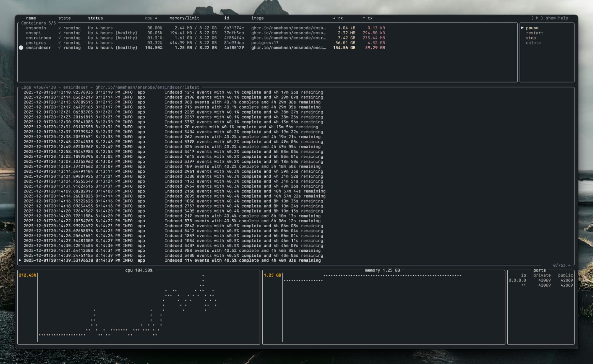Select the ensadmin container row
This screenshot has height=364, width=593.
coord(36,28)
